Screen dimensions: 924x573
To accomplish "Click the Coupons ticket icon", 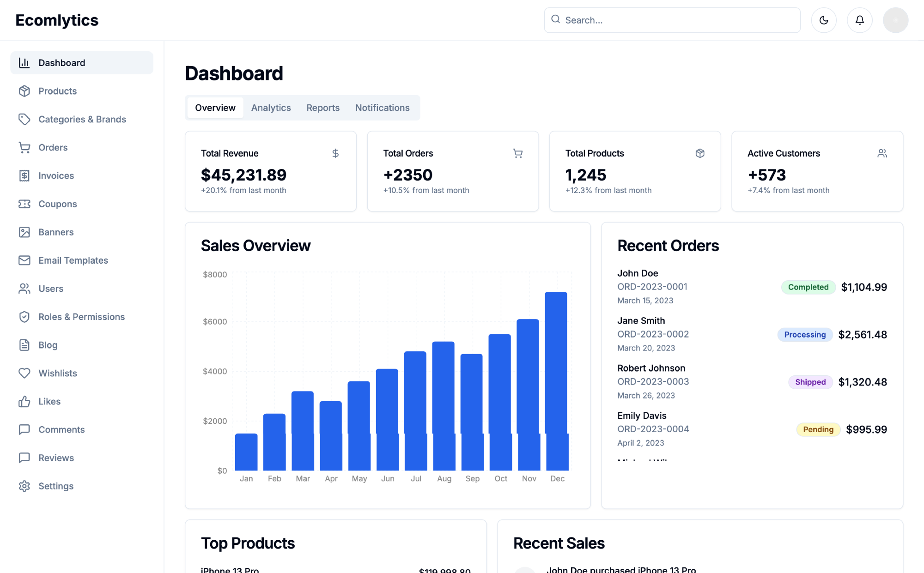I will tap(24, 204).
